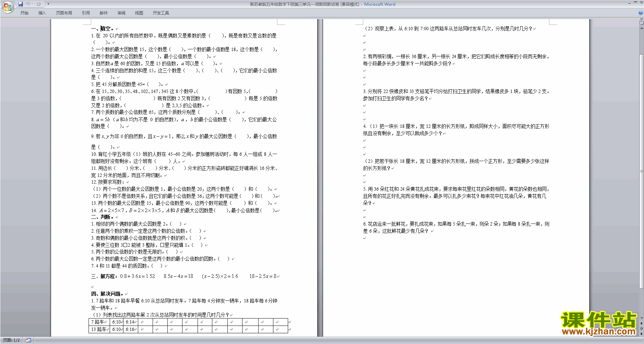Click the equation 0.8+3.6x=1.52
644x344 pixels.
138,276
